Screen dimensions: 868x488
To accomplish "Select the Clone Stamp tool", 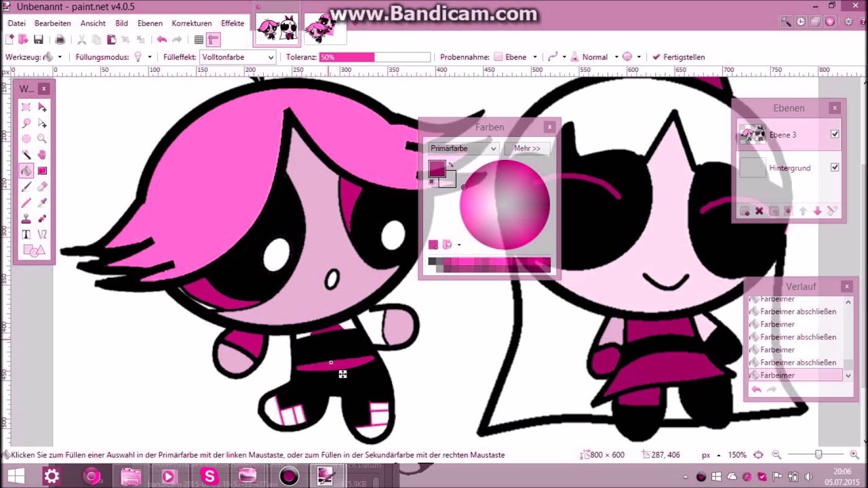I will pyautogui.click(x=26, y=218).
